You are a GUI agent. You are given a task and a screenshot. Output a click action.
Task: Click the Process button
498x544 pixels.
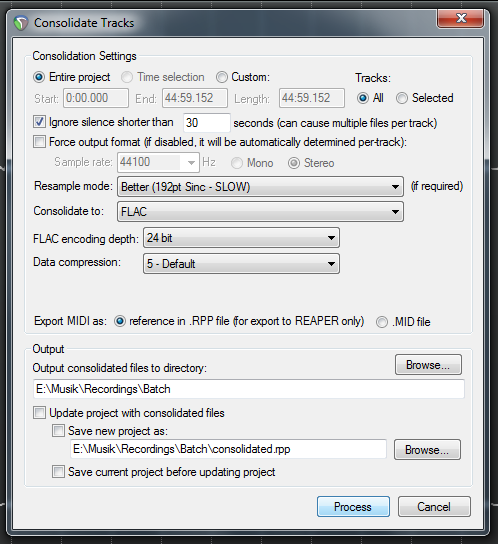tap(353, 507)
